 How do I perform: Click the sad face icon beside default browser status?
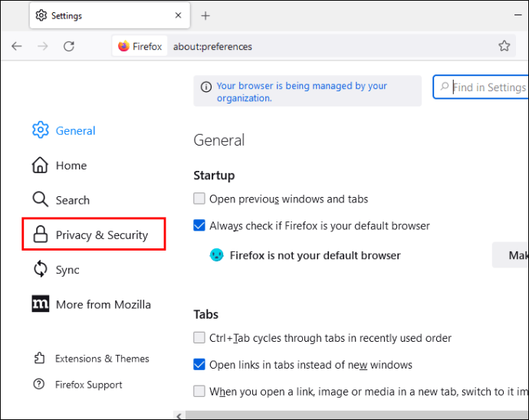click(217, 254)
